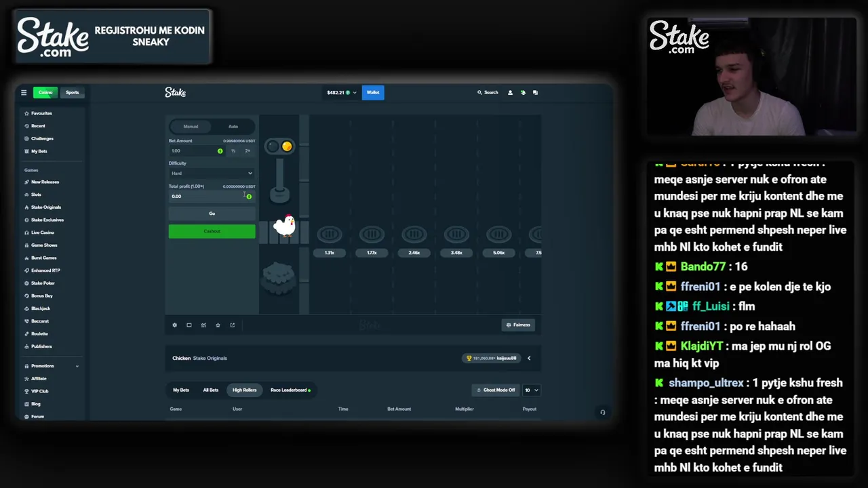Screen dimensions: 868x488
Task: Toggle theatre mode icon under the game
Action: 189,325
